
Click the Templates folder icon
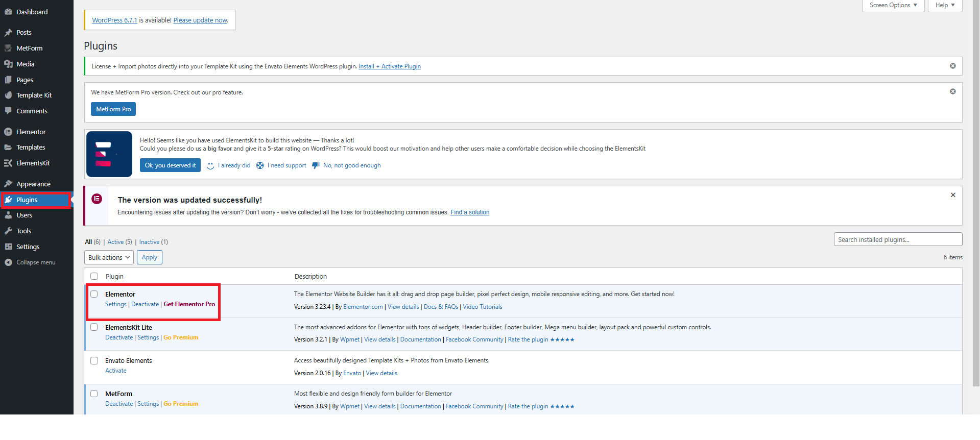[x=8, y=147]
